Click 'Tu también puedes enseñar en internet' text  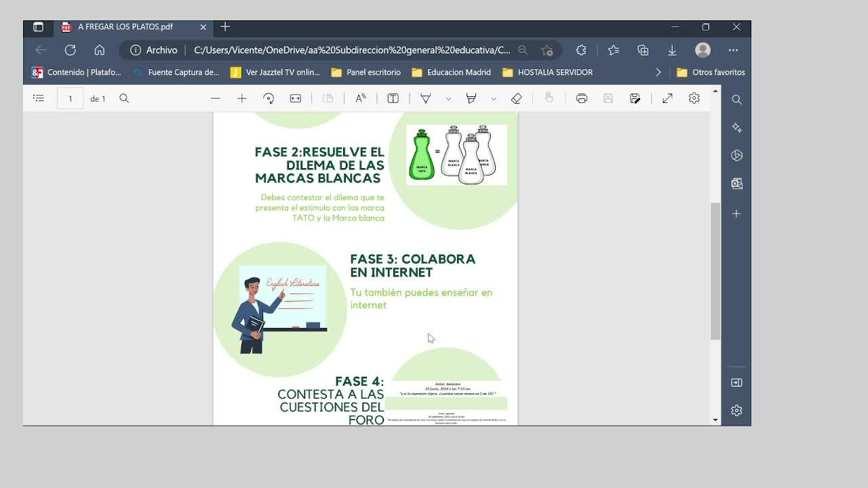point(421,299)
